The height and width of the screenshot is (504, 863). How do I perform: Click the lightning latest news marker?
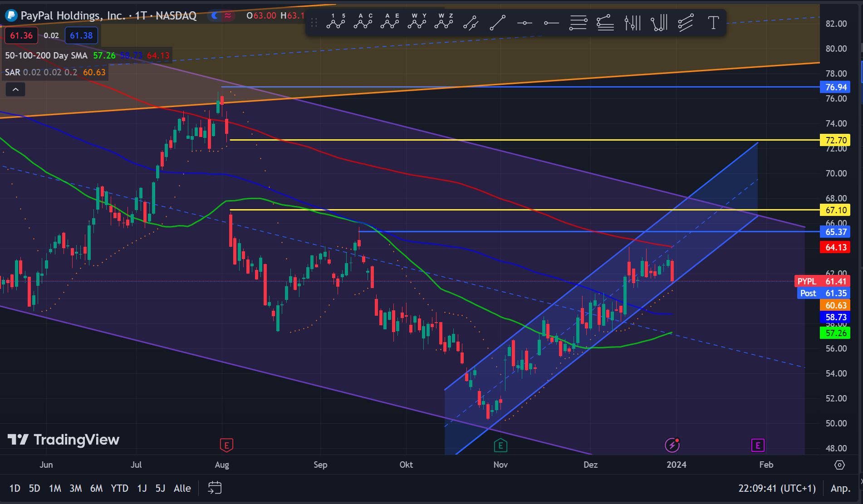click(x=672, y=445)
